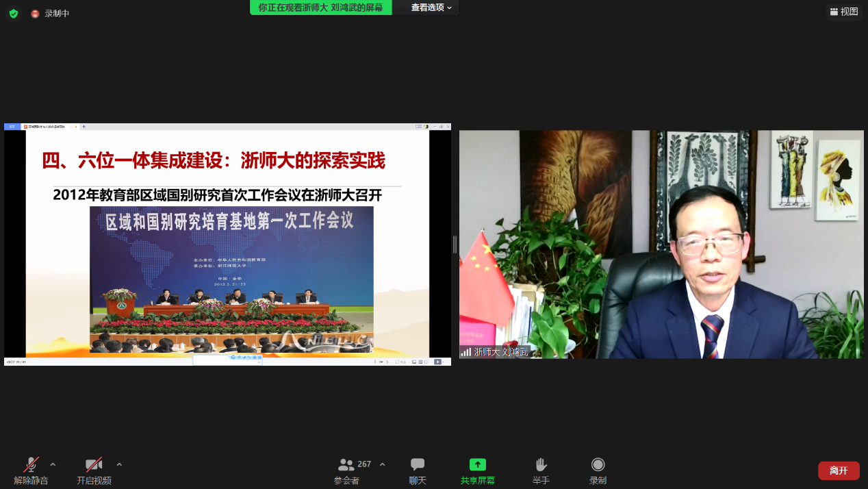Expand audio options arrow beside microphone

point(53,464)
